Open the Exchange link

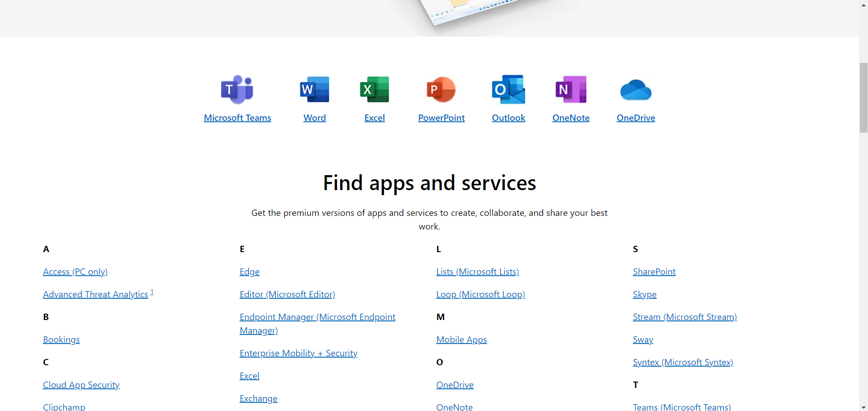pos(258,398)
